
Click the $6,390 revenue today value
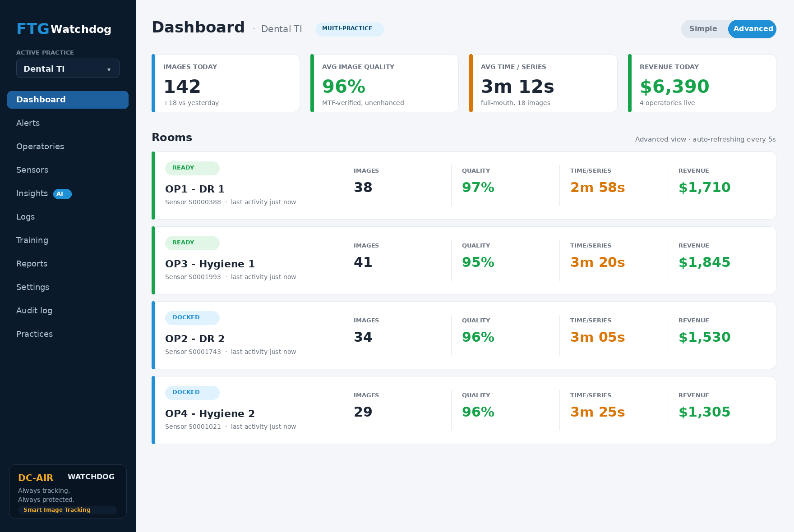(x=674, y=87)
